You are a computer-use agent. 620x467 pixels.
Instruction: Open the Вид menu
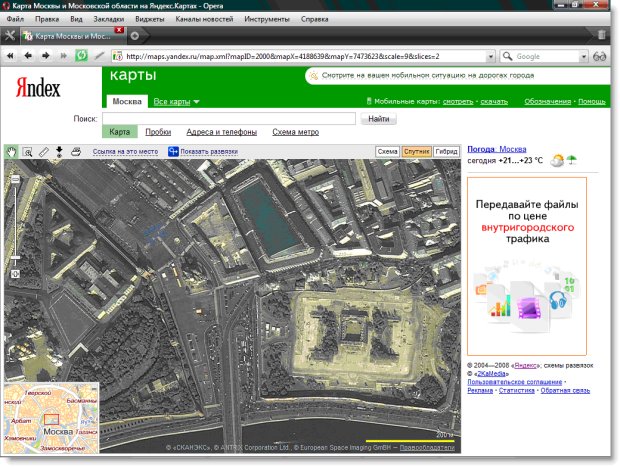(x=76, y=19)
